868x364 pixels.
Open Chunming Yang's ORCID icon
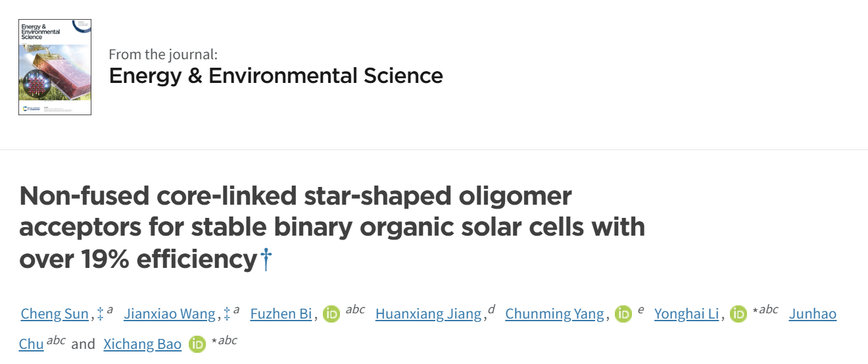pyautogui.click(x=623, y=314)
